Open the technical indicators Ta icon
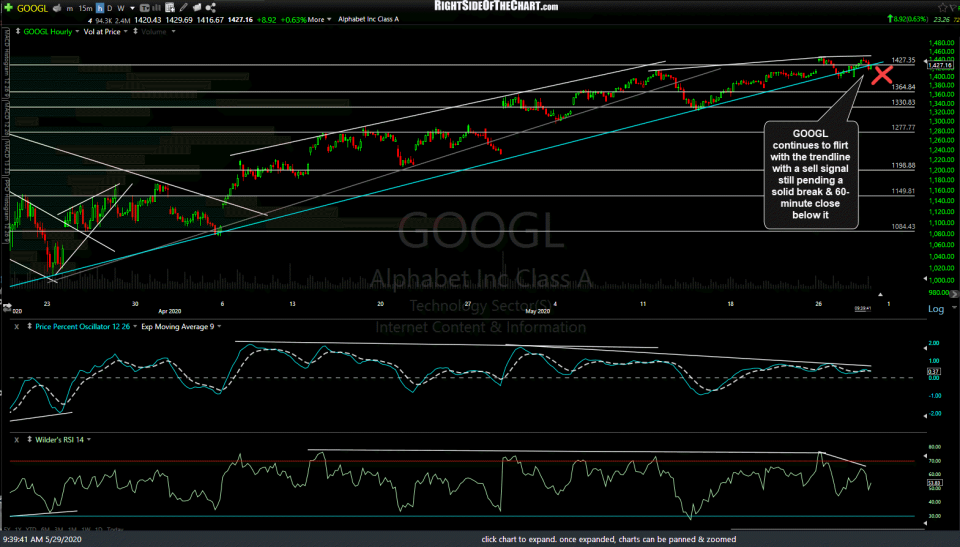Viewport: 960px width, 547px height. click(144, 8)
